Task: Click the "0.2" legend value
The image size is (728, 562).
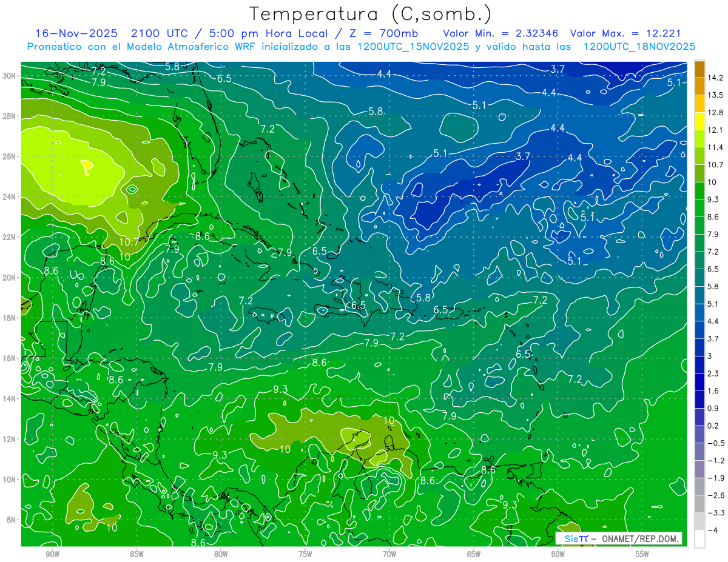Action: [x=712, y=426]
